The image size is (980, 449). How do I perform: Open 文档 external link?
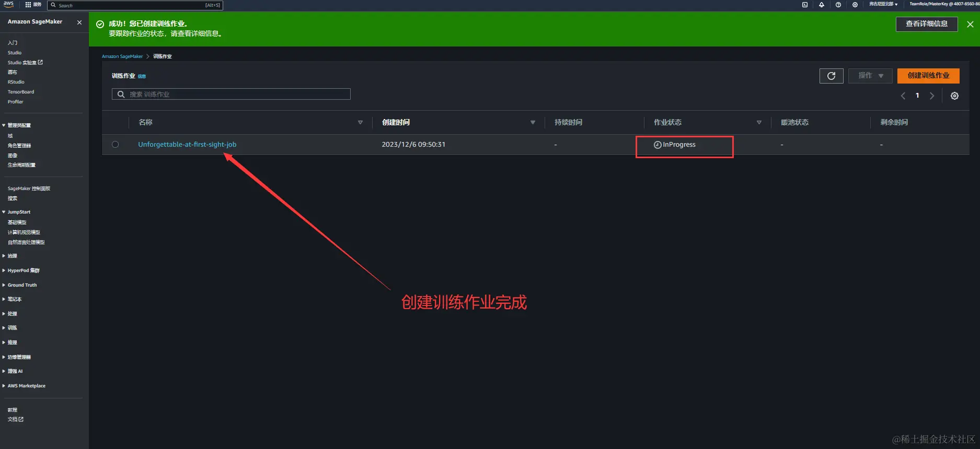pos(16,419)
